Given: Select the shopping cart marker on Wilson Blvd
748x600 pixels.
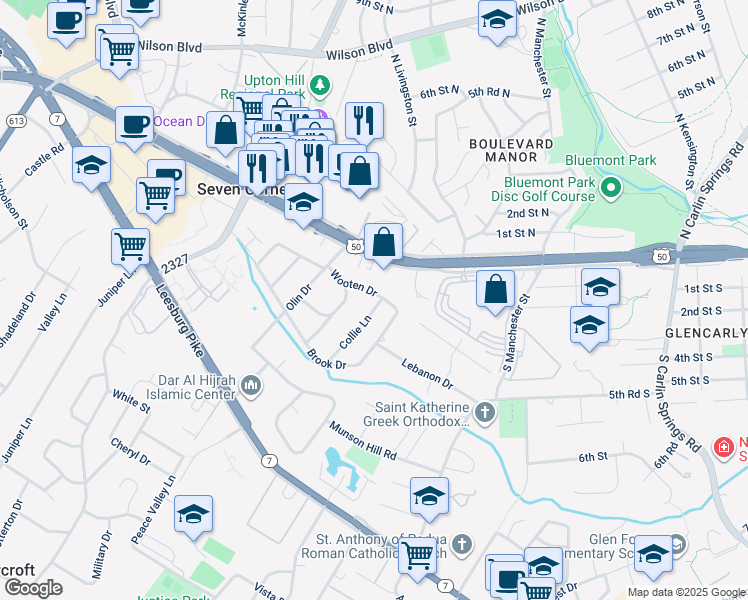Looking at the screenshot, I should tap(119, 53).
